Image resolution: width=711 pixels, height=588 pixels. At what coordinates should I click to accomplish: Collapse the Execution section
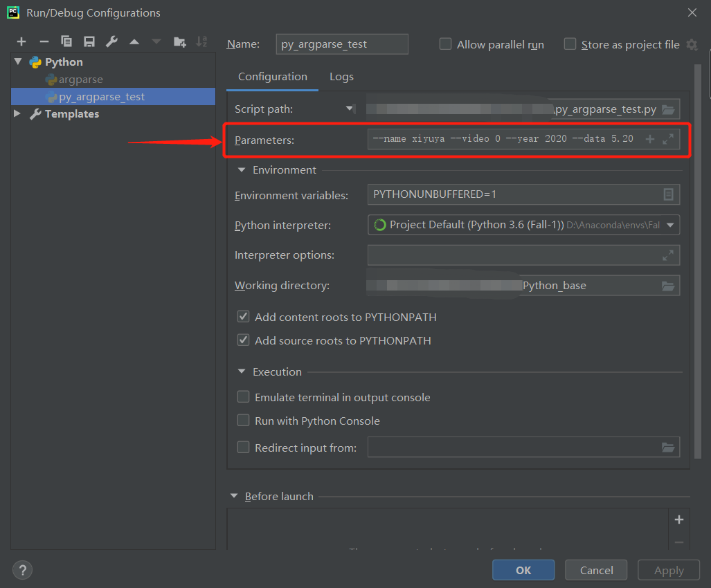point(242,372)
